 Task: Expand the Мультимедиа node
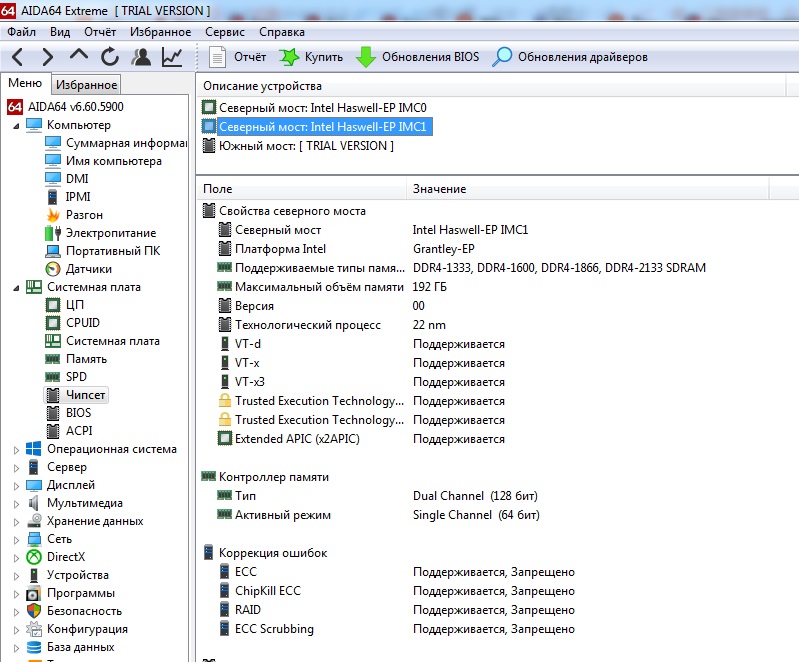tap(16, 504)
